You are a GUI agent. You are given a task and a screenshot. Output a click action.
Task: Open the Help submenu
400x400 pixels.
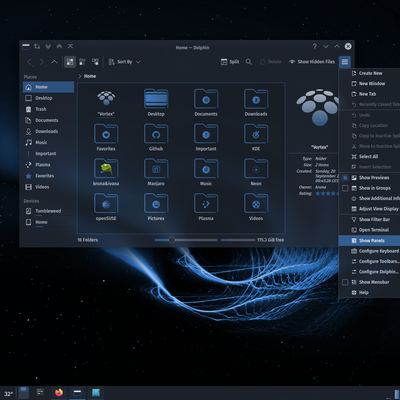point(369,292)
